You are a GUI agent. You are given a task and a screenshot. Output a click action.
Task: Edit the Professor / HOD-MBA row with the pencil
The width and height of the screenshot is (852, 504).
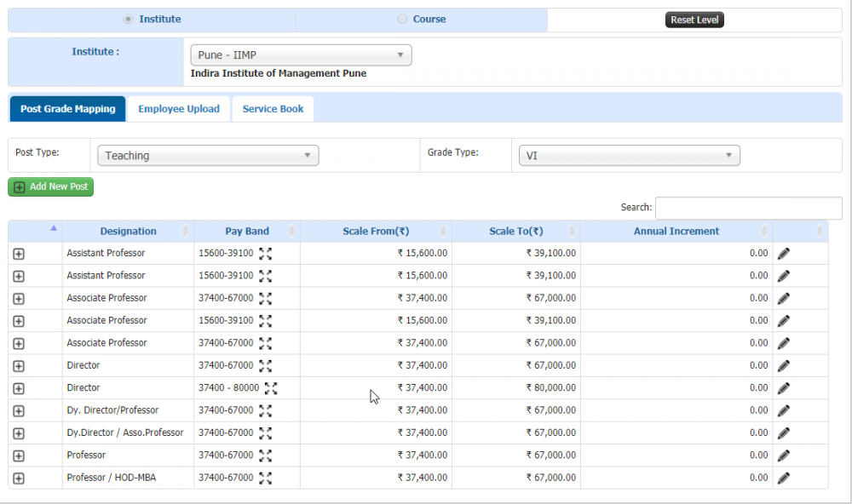point(784,478)
